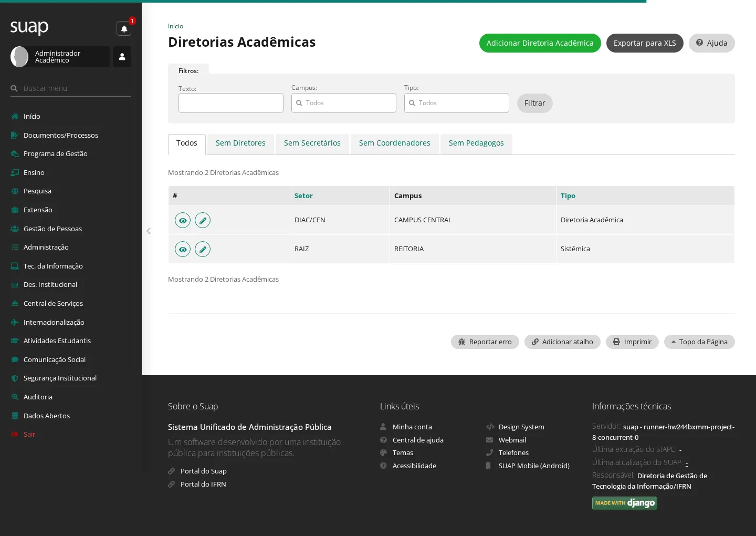Sort table by Tipo column header
This screenshot has width=756, height=536.
point(568,195)
